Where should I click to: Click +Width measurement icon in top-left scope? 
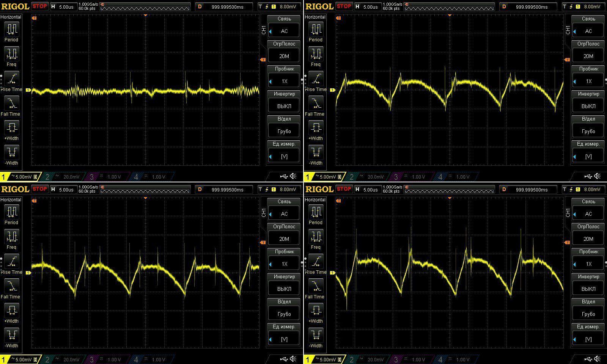point(11,127)
